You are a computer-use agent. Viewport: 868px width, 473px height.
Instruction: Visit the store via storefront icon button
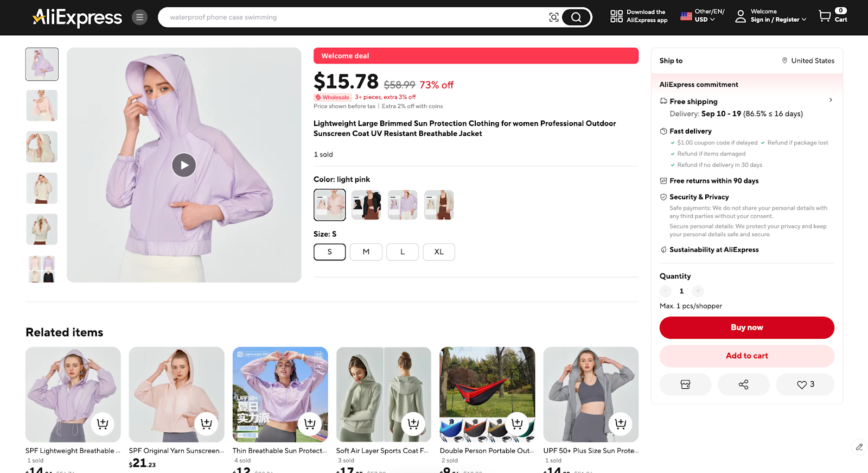[x=685, y=384]
